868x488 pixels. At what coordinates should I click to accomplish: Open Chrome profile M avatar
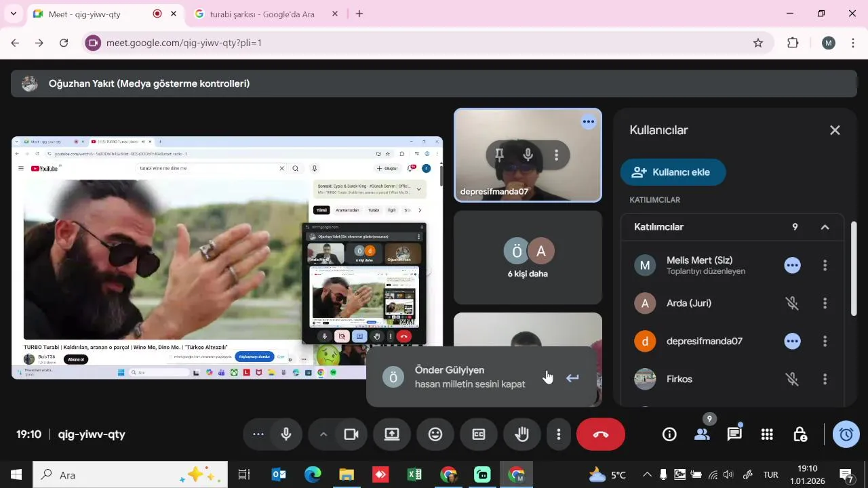pyautogui.click(x=829, y=43)
